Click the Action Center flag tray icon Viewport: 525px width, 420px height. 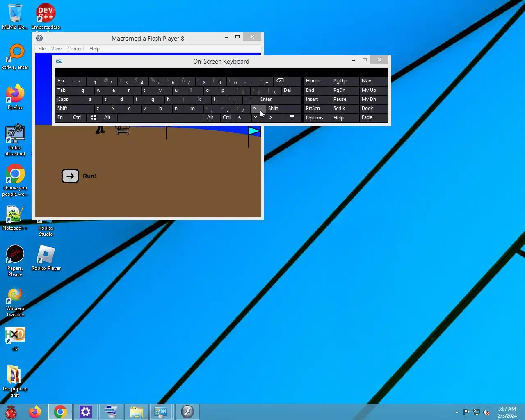(x=467, y=412)
